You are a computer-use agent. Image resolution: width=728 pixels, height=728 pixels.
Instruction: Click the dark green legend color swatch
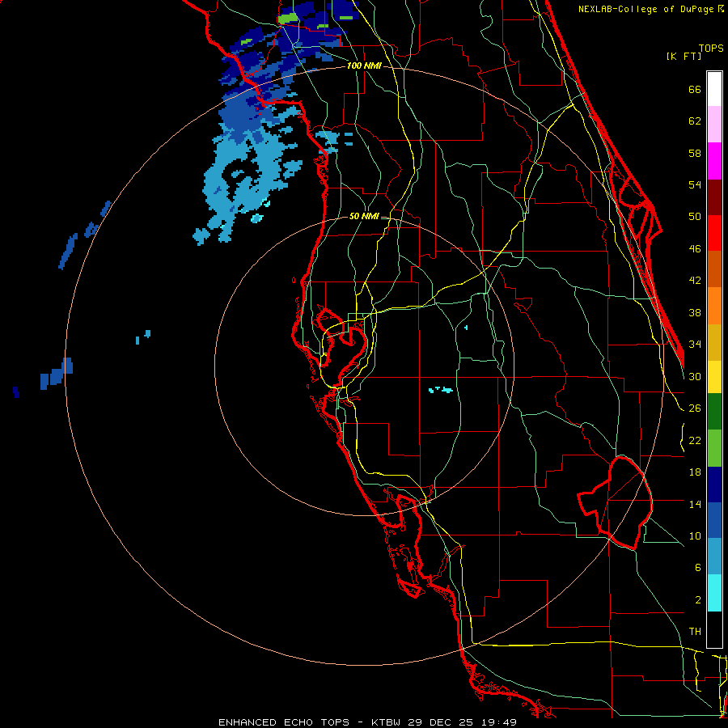coord(714,412)
